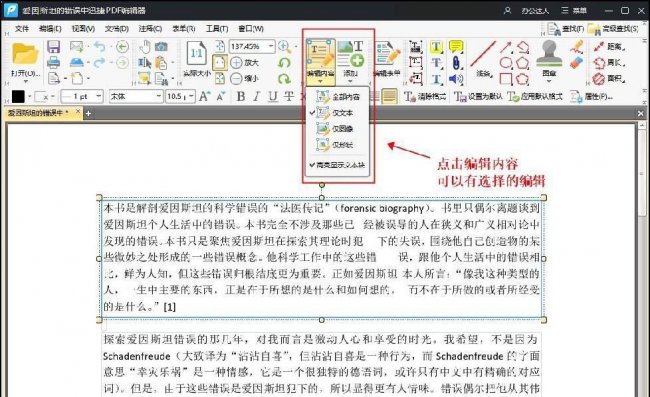Image resolution: width=650 pixels, height=397 pixels.
Task: Open the black fill color dropdown arrow
Action: (x=29, y=97)
